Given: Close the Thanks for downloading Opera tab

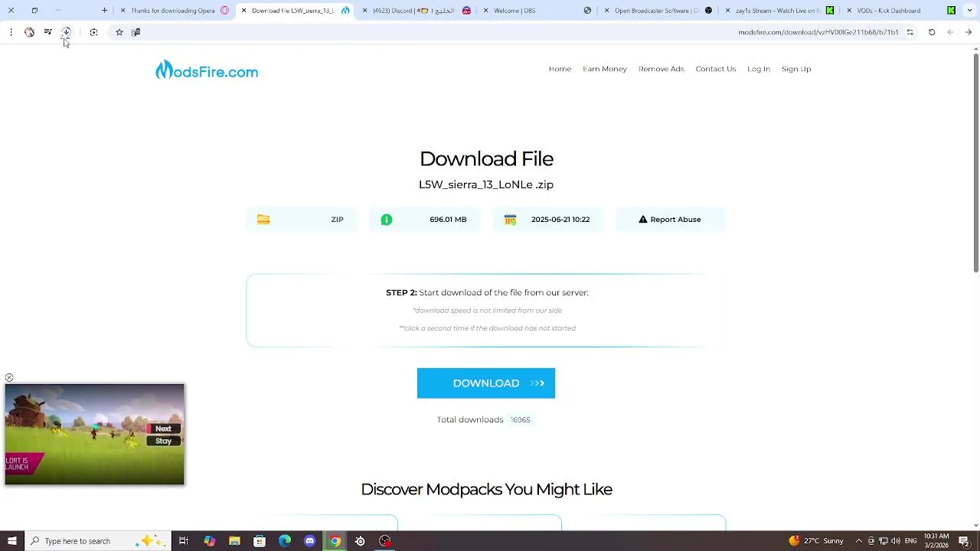Looking at the screenshot, I should pos(122,11).
